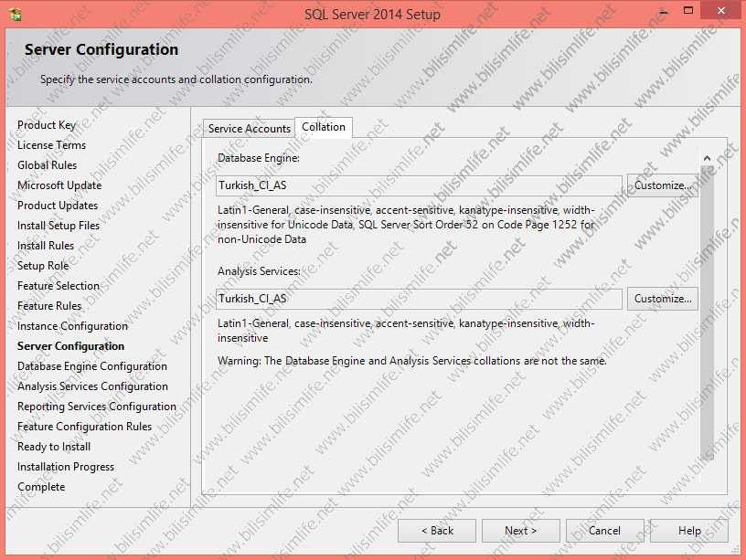Select the Instance Configuration step
The width and height of the screenshot is (746, 560).
click(72, 326)
